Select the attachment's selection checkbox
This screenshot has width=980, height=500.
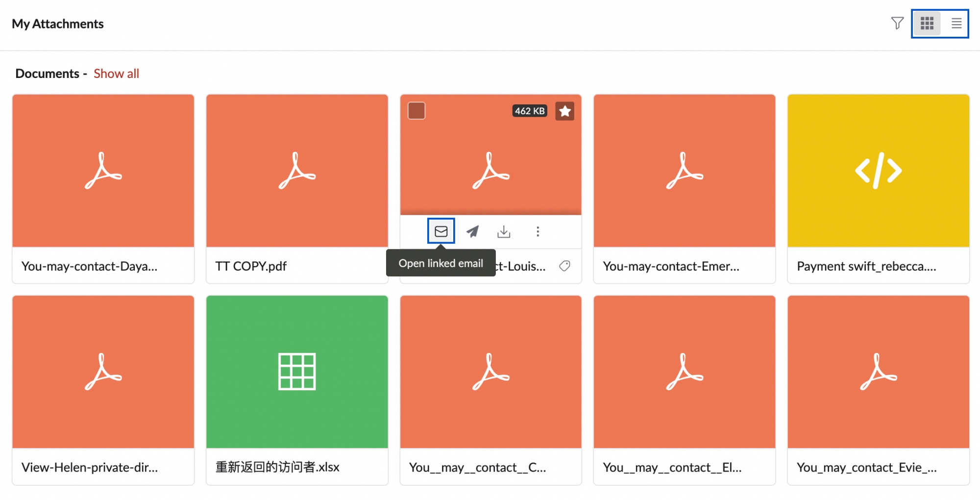pos(416,111)
